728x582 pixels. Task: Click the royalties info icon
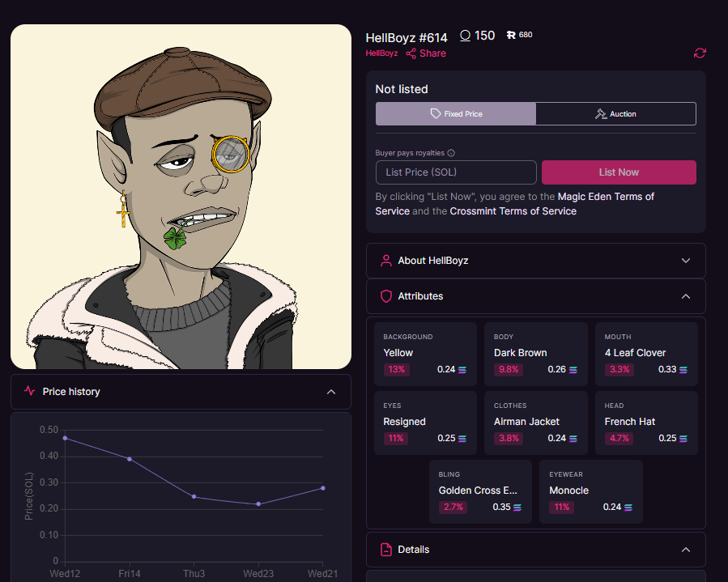tap(451, 153)
